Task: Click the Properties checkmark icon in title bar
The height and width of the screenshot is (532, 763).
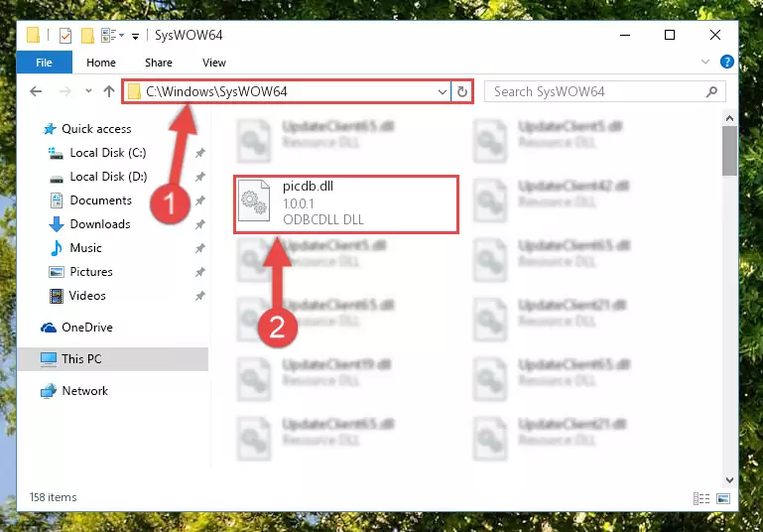Action: click(65, 35)
